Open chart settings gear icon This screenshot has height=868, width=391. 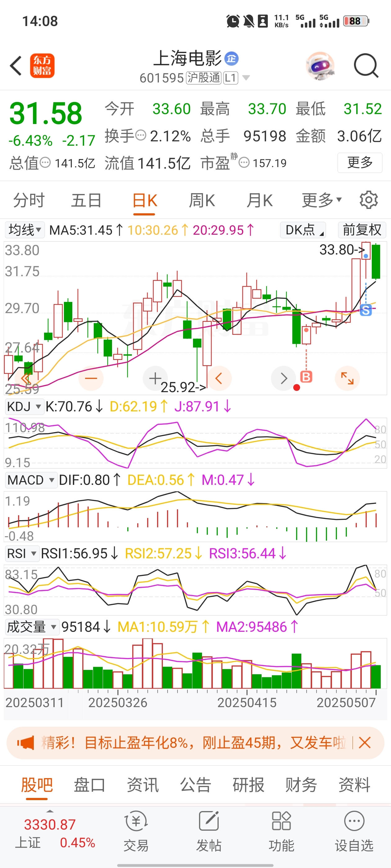(x=368, y=200)
